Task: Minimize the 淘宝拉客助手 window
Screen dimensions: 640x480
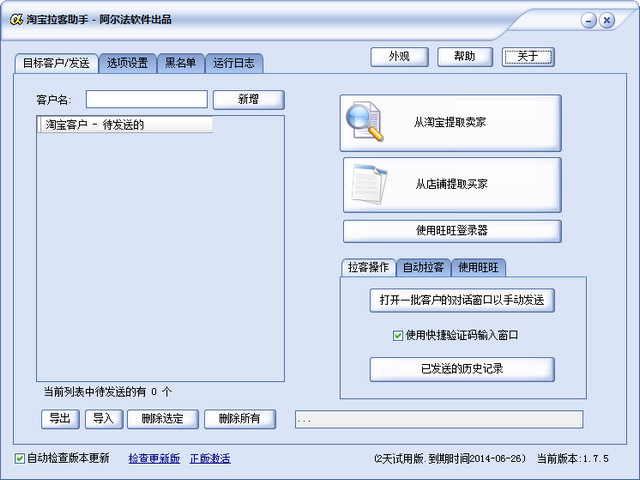Action: (x=589, y=20)
